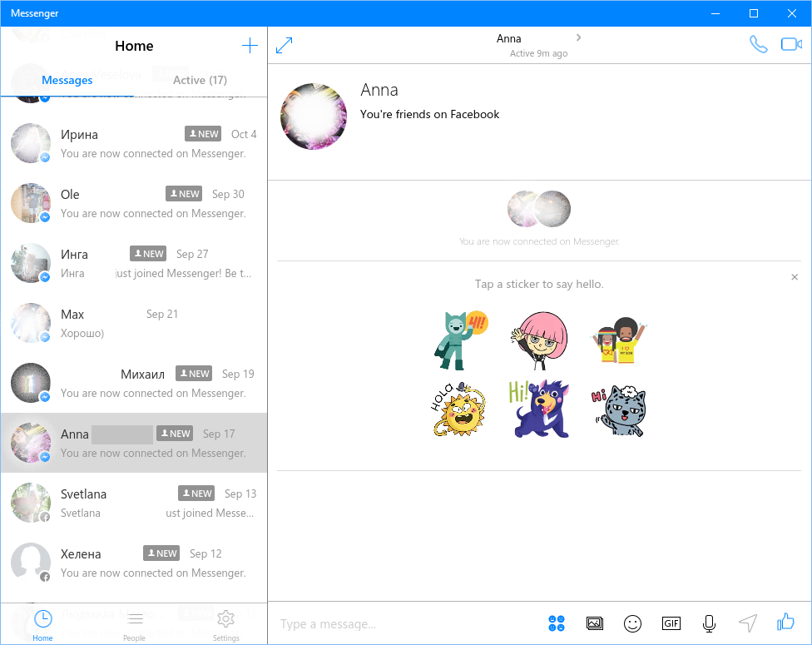Start a video call with Anna
The image size is (812, 645).
click(790, 45)
